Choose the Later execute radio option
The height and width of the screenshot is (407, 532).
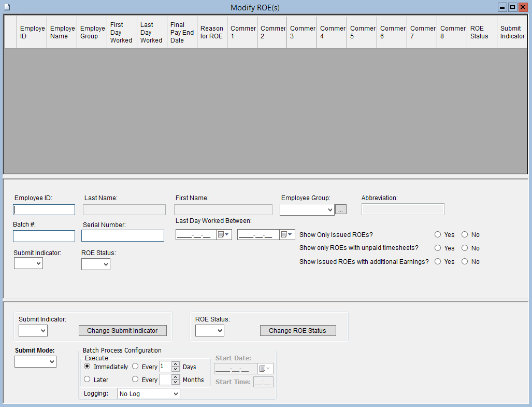tap(88, 380)
